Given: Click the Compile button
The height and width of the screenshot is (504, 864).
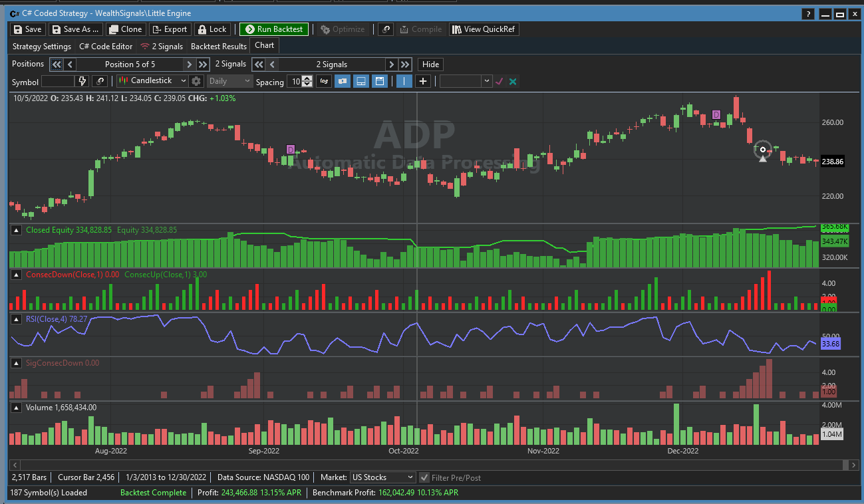Looking at the screenshot, I should click(x=420, y=29).
